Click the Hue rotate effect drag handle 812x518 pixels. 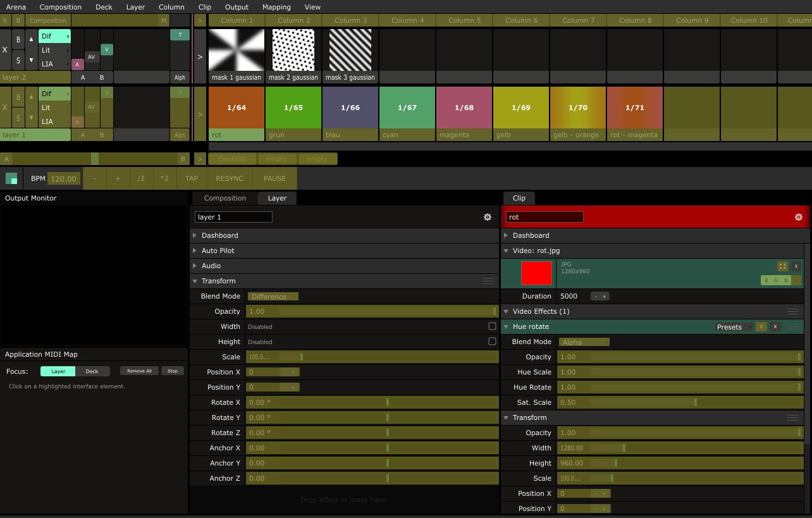coord(792,327)
